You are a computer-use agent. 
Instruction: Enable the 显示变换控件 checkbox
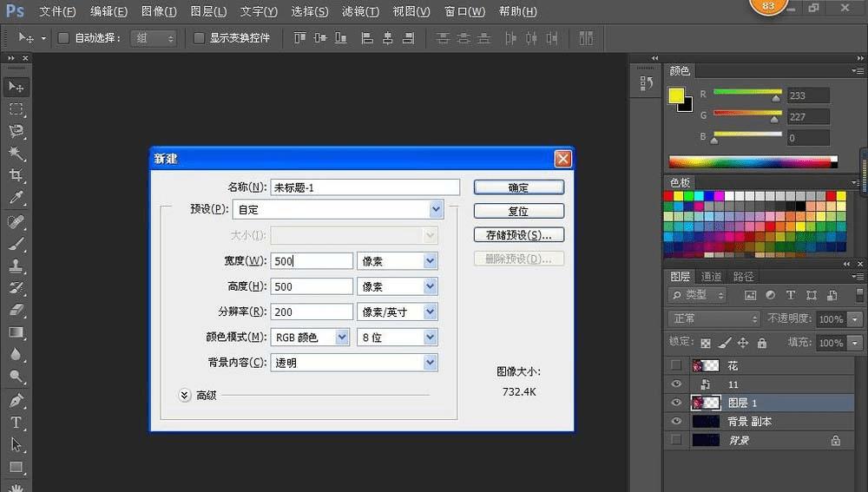tap(199, 38)
